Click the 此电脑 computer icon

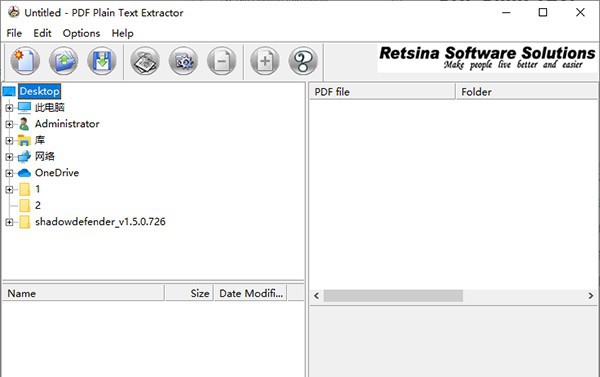point(24,108)
